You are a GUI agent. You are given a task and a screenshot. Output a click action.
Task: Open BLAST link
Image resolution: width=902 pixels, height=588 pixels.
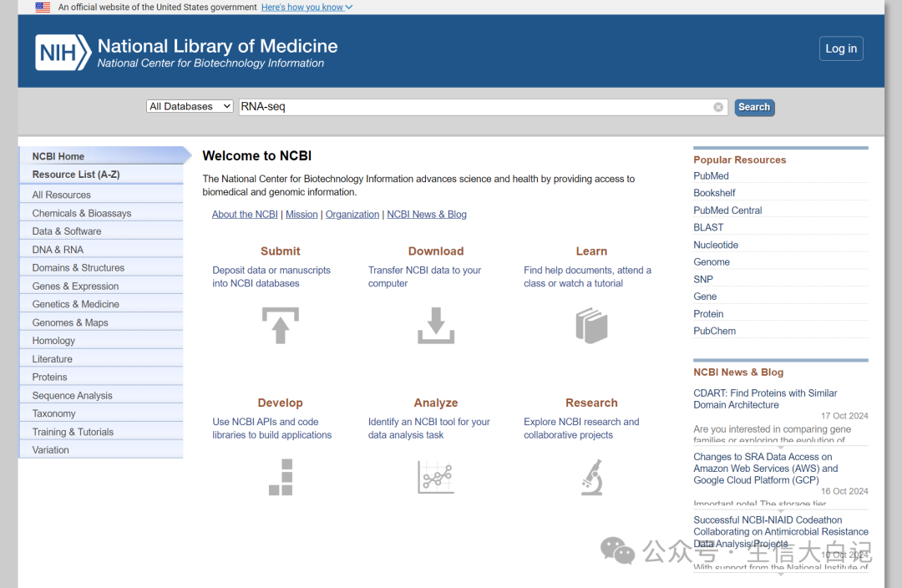coord(708,227)
